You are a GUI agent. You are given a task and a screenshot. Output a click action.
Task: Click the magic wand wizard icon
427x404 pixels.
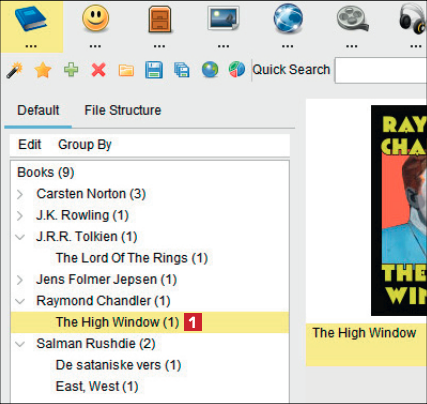(15, 70)
